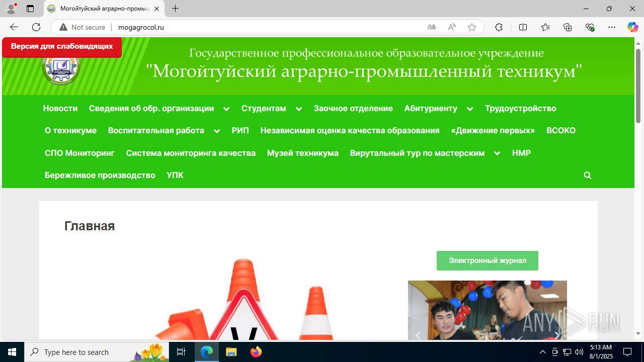
Task: Click the page vertical scrollbar thumb
Action: (x=638, y=85)
